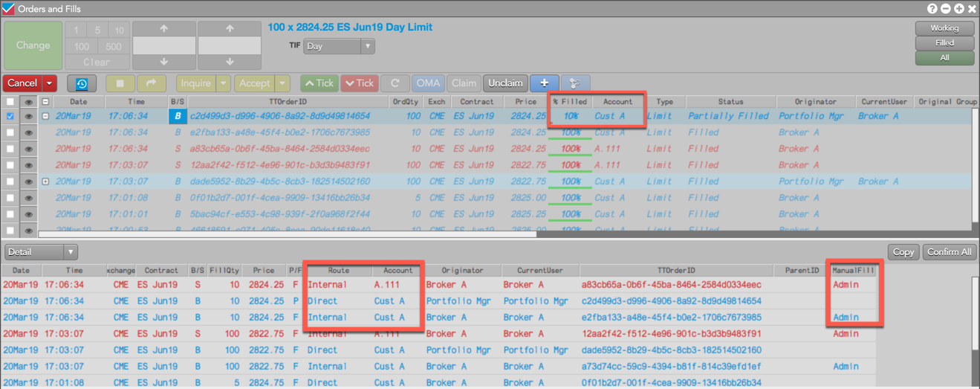The image size is (980, 389).
Task: Uncheck the c2d499d3 order row checkbox
Action: [10, 117]
